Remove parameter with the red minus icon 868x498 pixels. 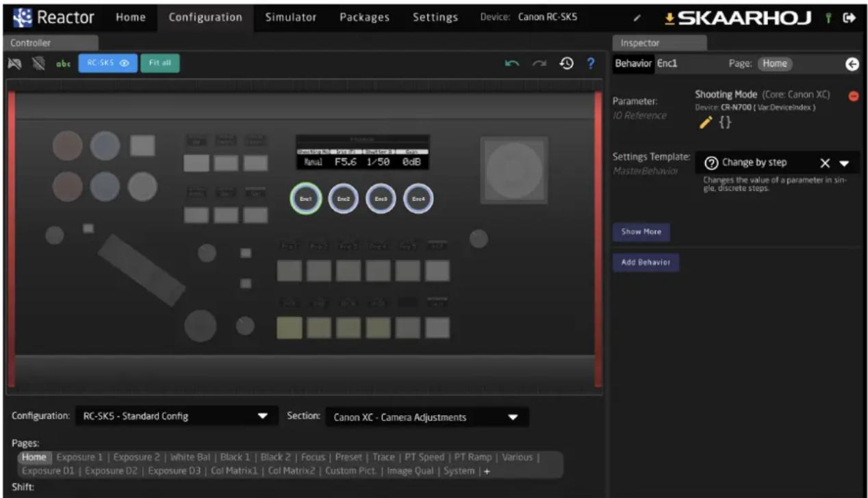click(x=854, y=96)
